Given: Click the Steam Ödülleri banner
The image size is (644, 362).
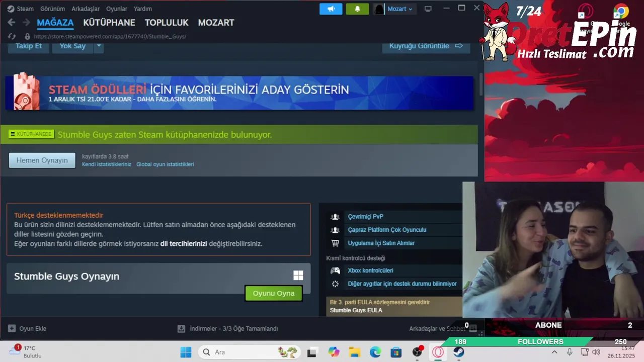Looking at the screenshot, I should [x=239, y=93].
